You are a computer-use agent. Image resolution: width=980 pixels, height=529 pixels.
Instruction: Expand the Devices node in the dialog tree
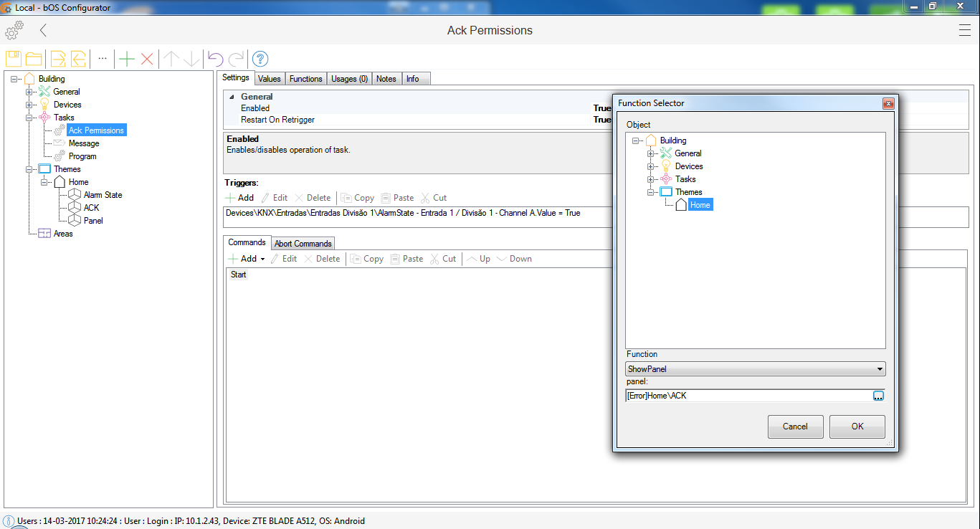651,166
